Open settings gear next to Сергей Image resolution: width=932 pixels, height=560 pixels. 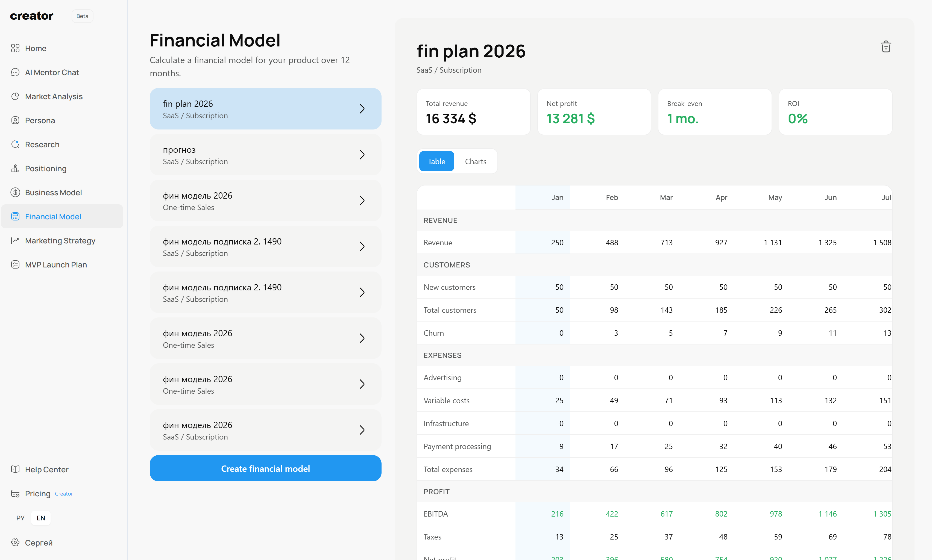pos(15,543)
